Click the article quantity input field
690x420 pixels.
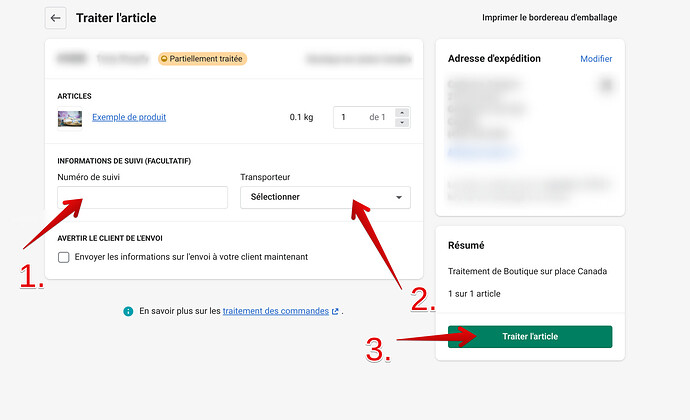350,118
